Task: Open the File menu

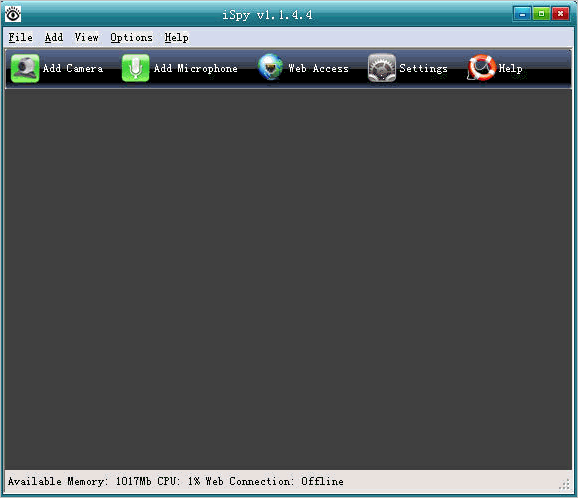Action: tap(21, 38)
